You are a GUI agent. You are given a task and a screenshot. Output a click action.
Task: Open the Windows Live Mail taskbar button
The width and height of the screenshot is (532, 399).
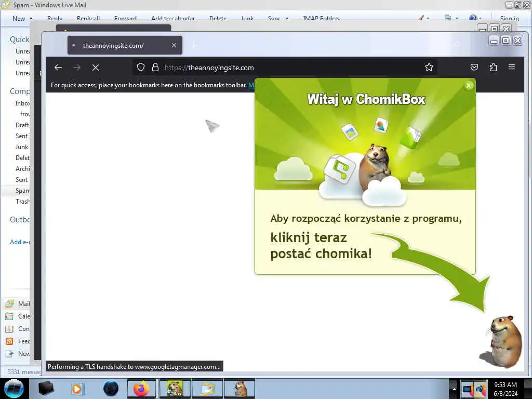(x=207, y=389)
